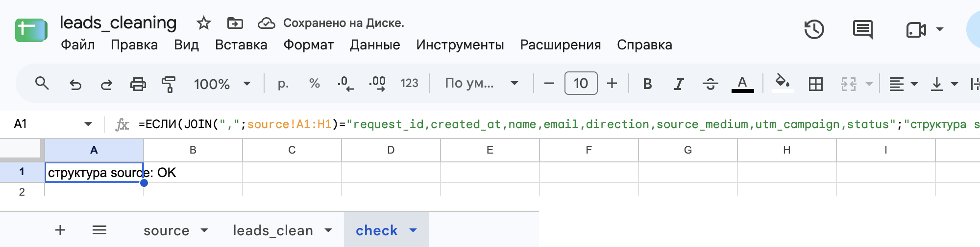Image resolution: width=980 pixels, height=247 pixels.
Task: Open the Вид menu
Action: point(186,45)
